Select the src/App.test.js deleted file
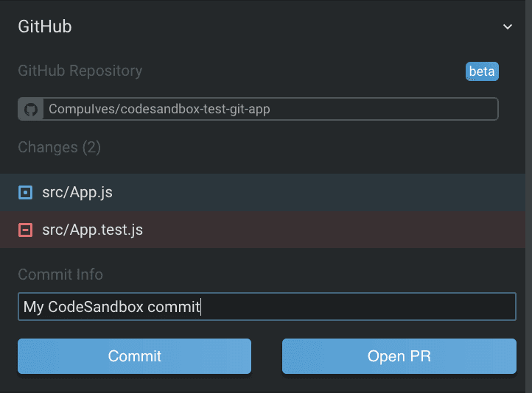 92,230
